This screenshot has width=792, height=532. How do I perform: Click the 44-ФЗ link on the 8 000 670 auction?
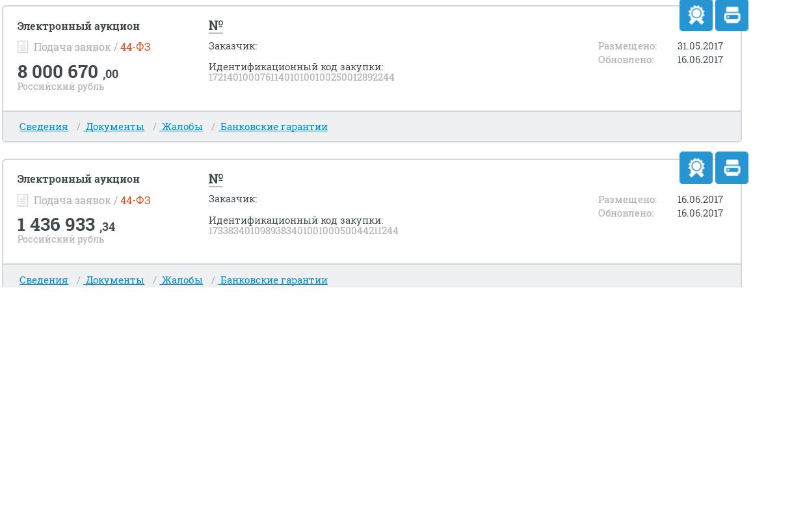(x=135, y=47)
